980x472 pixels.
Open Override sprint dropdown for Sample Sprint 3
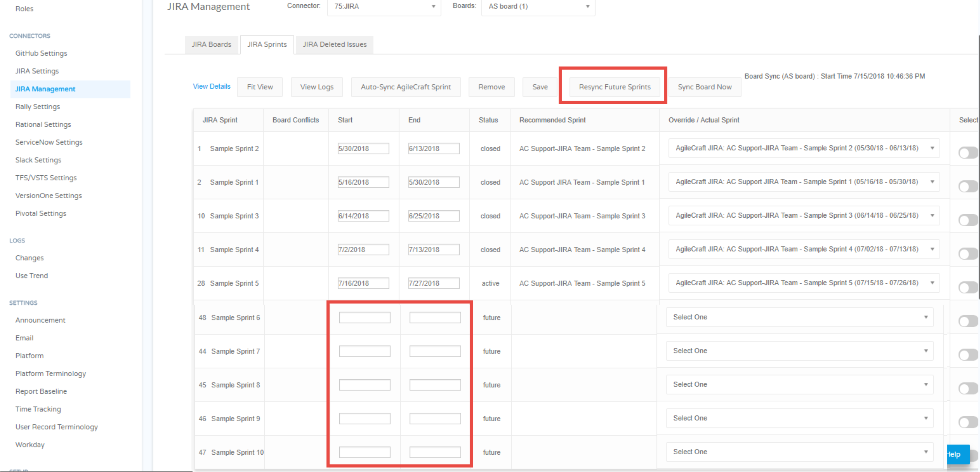[x=804, y=216]
